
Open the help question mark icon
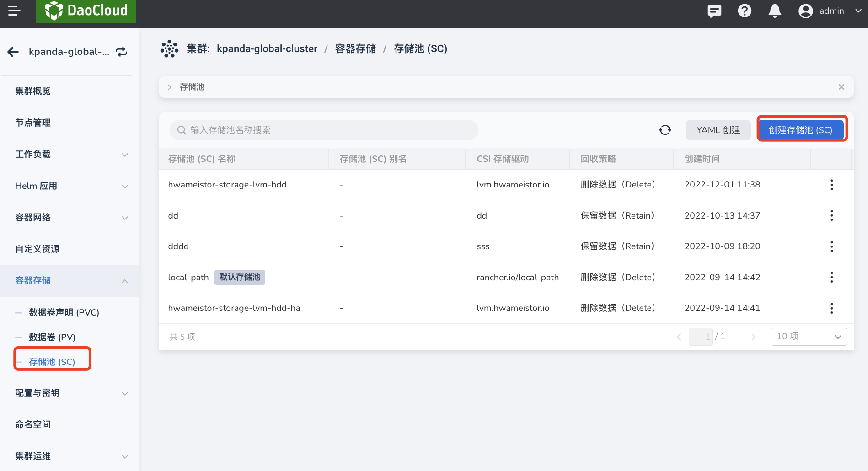[x=745, y=11]
